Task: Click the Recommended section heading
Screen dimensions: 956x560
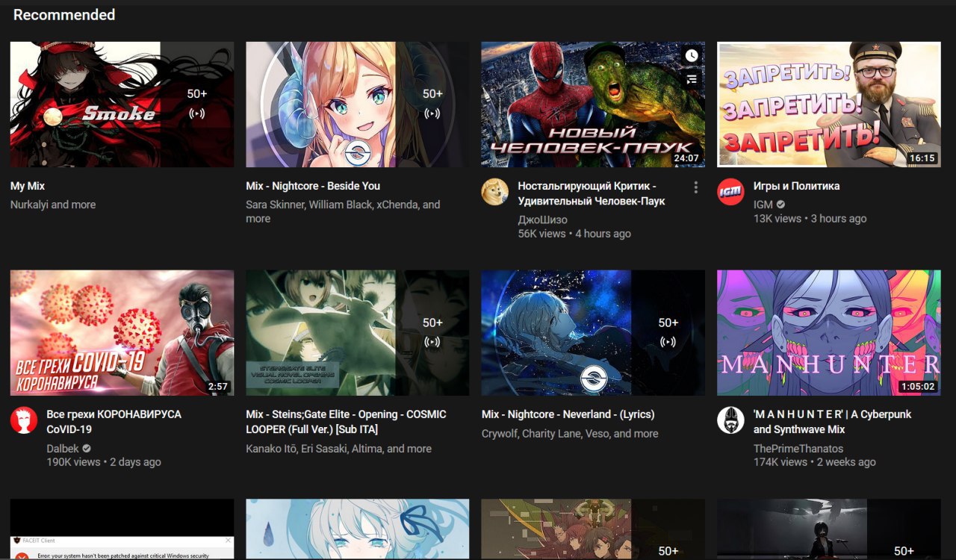Action: [x=64, y=14]
